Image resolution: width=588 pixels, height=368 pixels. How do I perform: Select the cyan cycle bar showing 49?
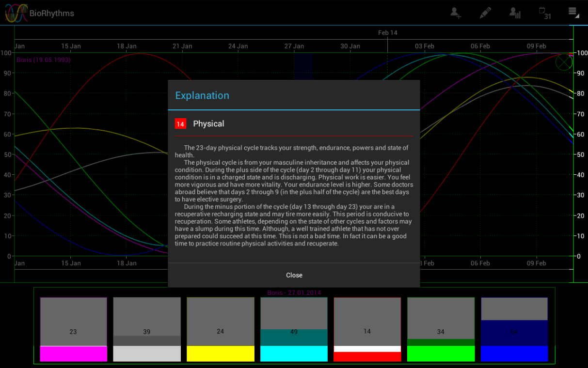(294, 329)
